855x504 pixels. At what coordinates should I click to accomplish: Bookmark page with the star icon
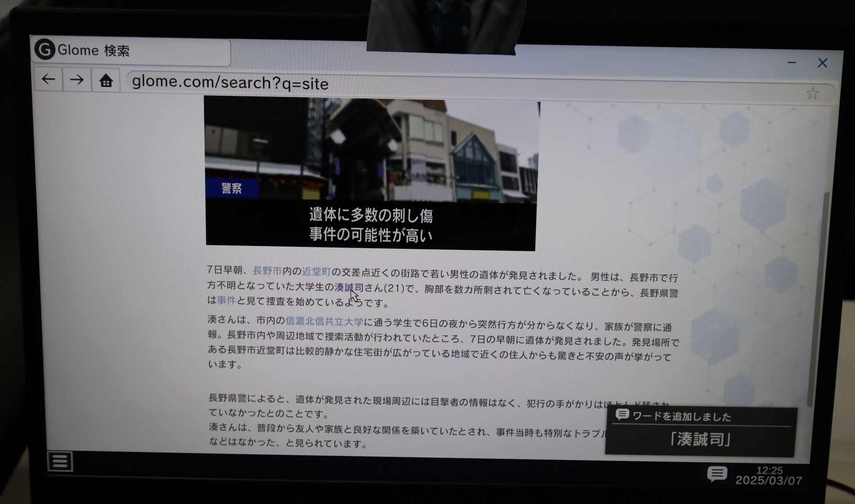pos(812,93)
